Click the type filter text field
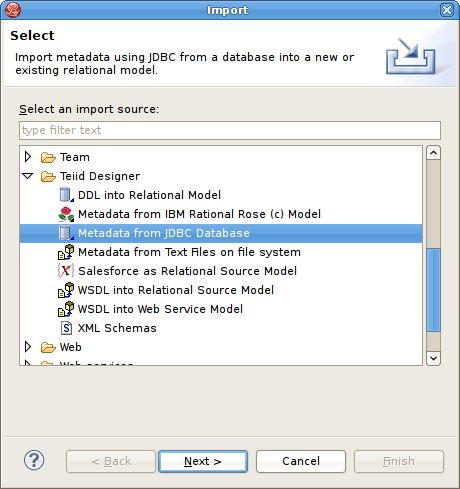 click(x=230, y=130)
